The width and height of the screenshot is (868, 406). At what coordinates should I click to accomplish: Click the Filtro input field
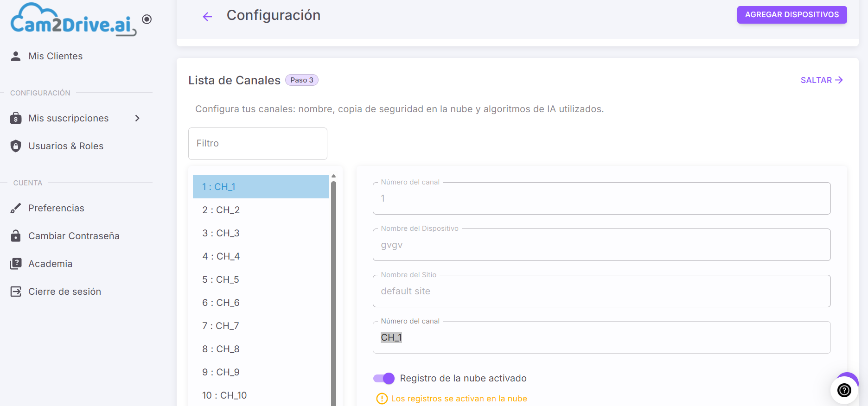(x=258, y=144)
